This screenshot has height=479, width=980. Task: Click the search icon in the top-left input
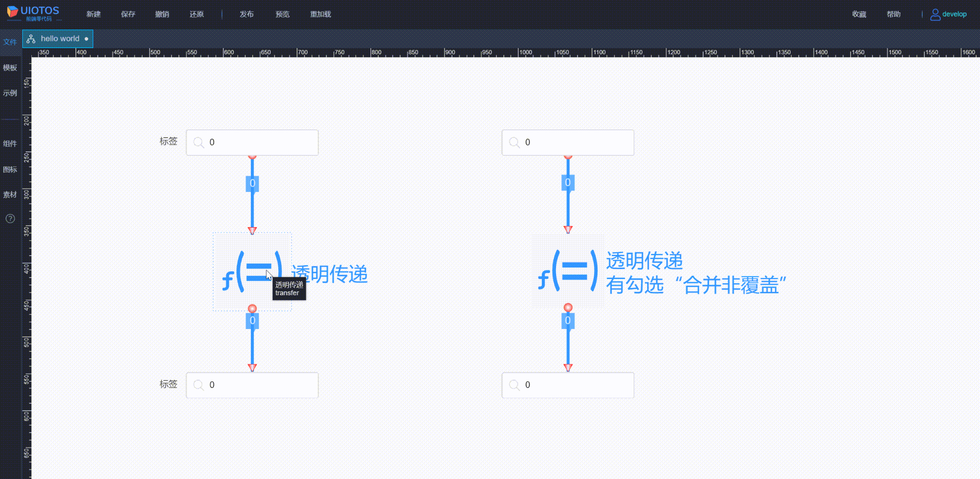coord(199,142)
